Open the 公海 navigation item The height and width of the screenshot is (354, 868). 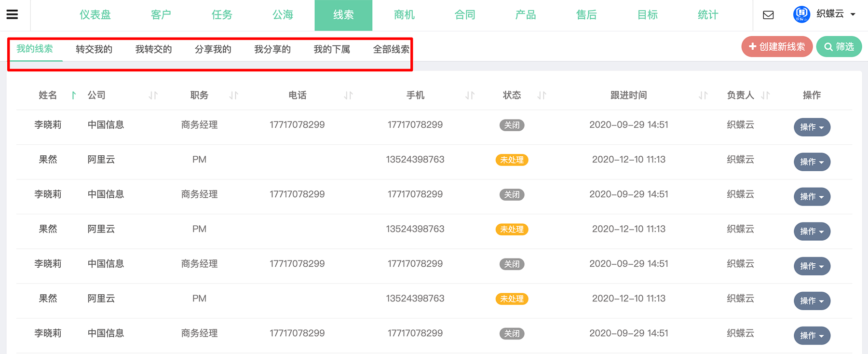(x=283, y=15)
